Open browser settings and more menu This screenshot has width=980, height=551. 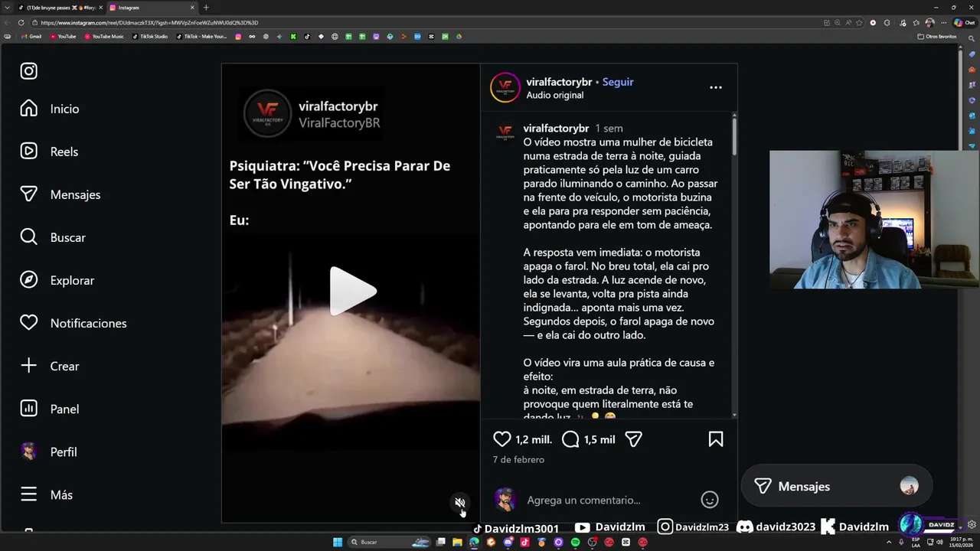pos(942,23)
